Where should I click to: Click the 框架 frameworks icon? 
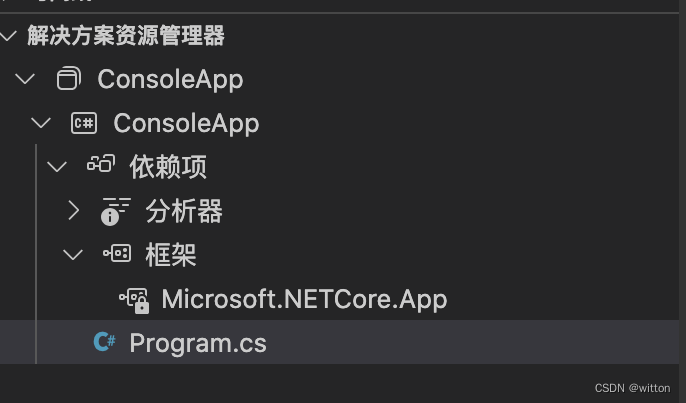coord(116,254)
